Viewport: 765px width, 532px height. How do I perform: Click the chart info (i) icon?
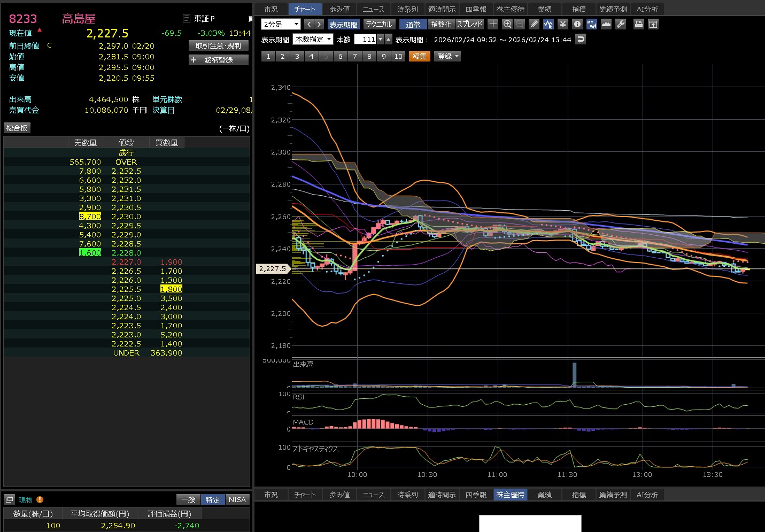(x=577, y=24)
